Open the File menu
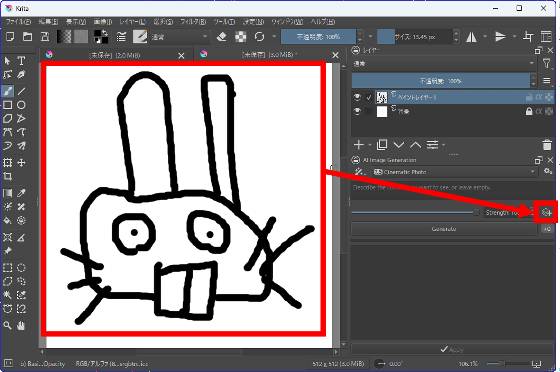Image resolution: width=560 pixels, height=372 pixels. [x=18, y=22]
